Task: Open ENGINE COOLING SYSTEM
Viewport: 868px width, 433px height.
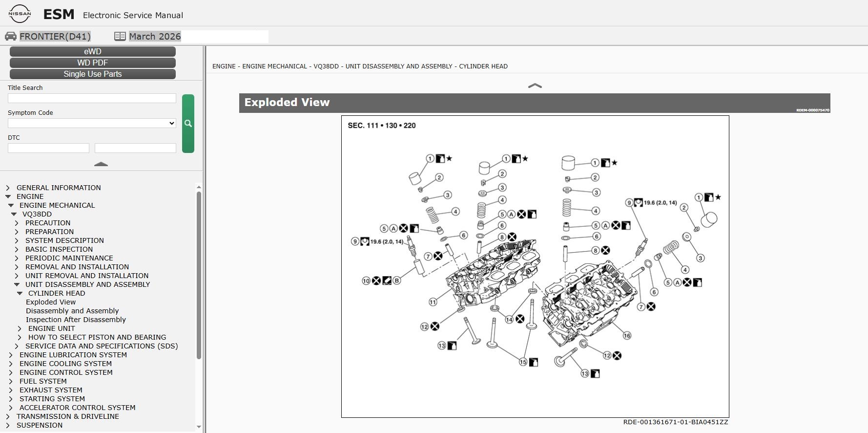Action: pos(65,364)
